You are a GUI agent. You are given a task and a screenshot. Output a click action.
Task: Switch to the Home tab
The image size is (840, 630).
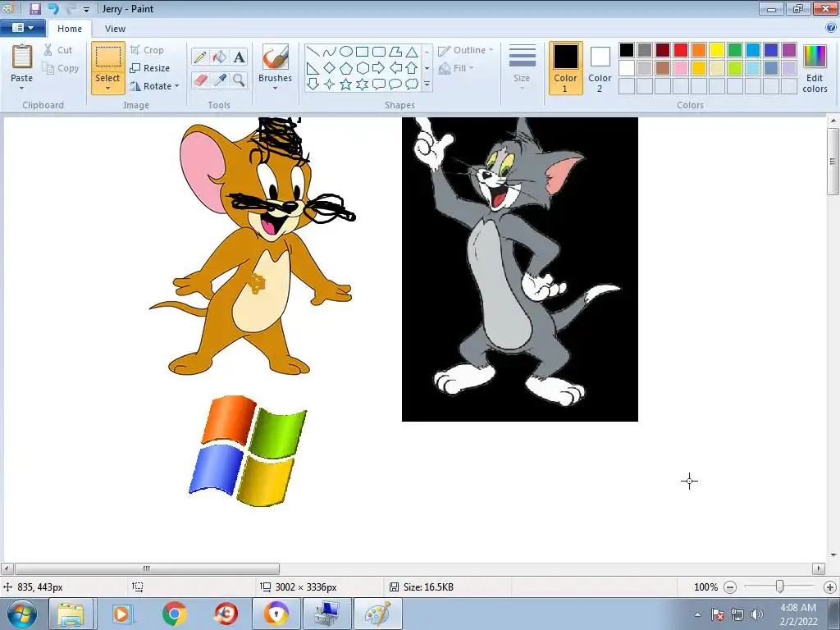pos(70,29)
